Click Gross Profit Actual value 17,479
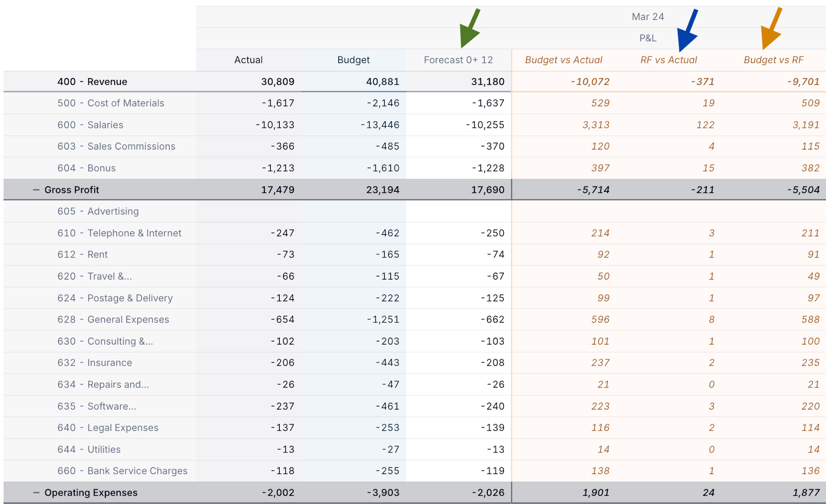 pyautogui.click(x=278, y=190)
